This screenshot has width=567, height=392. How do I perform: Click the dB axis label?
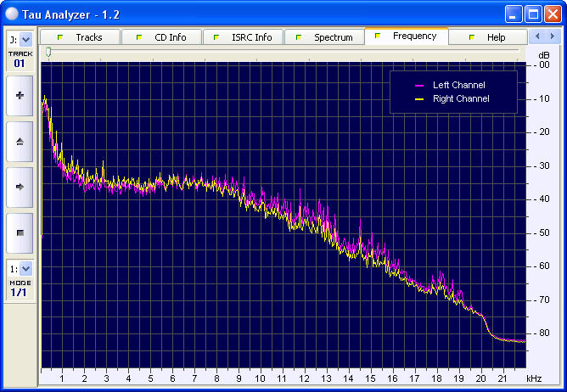tap(544, 55)
